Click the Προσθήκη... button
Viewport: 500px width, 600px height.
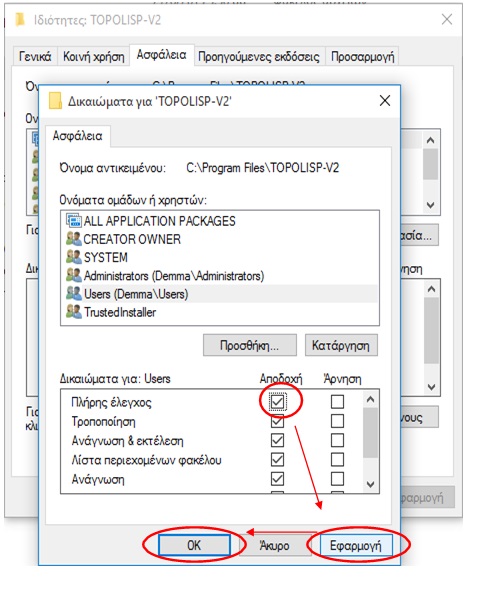[x=249, y=345]
